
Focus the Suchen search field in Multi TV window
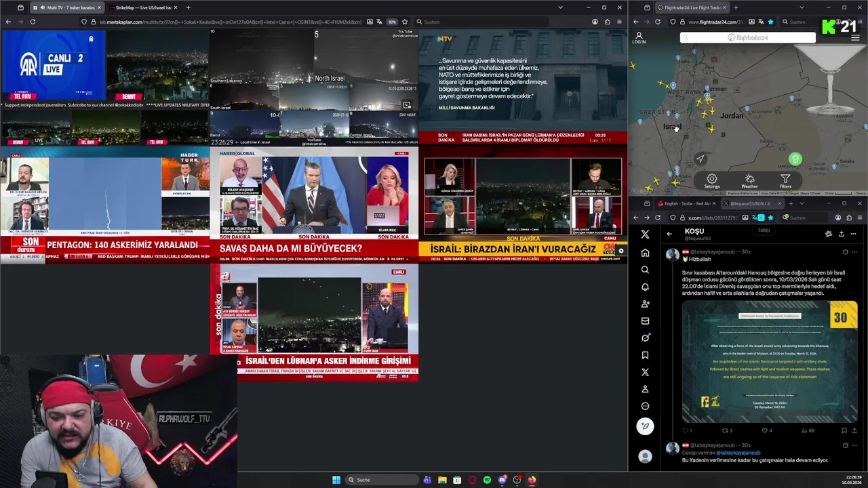[481, 22]
